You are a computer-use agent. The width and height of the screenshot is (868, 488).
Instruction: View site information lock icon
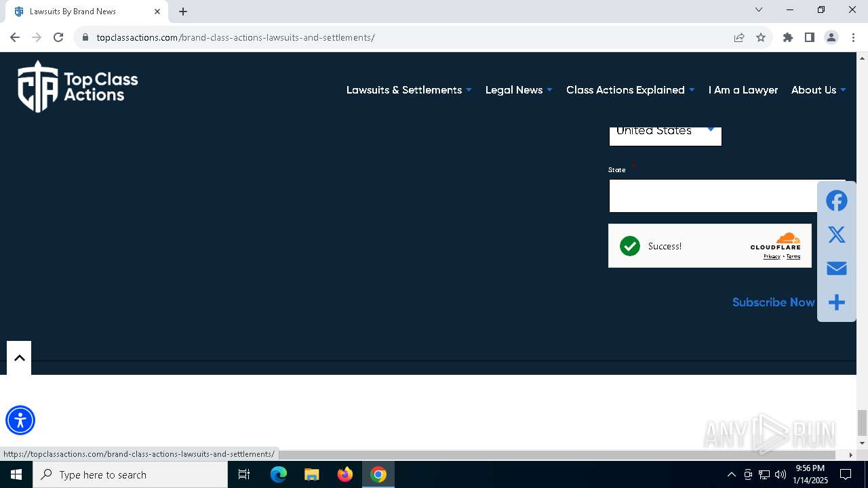(x=85, y=37)
